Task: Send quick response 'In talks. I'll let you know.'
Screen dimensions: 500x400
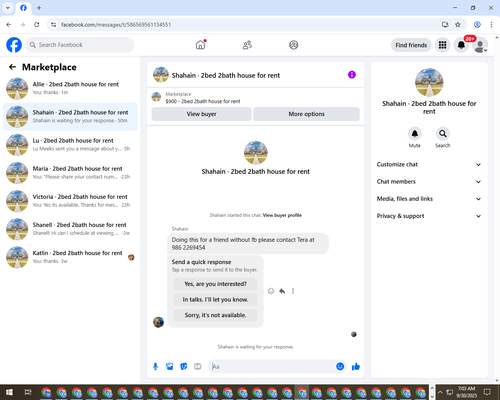Action: pos(215,300)
